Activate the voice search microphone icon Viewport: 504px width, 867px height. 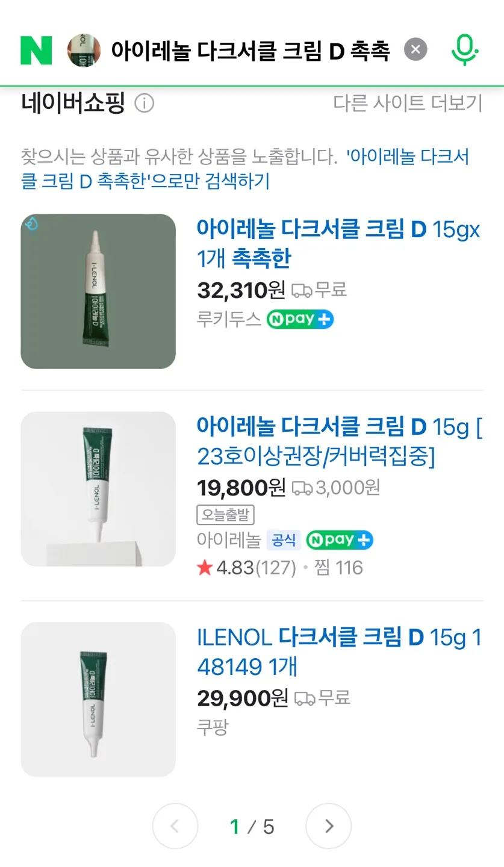464,50
